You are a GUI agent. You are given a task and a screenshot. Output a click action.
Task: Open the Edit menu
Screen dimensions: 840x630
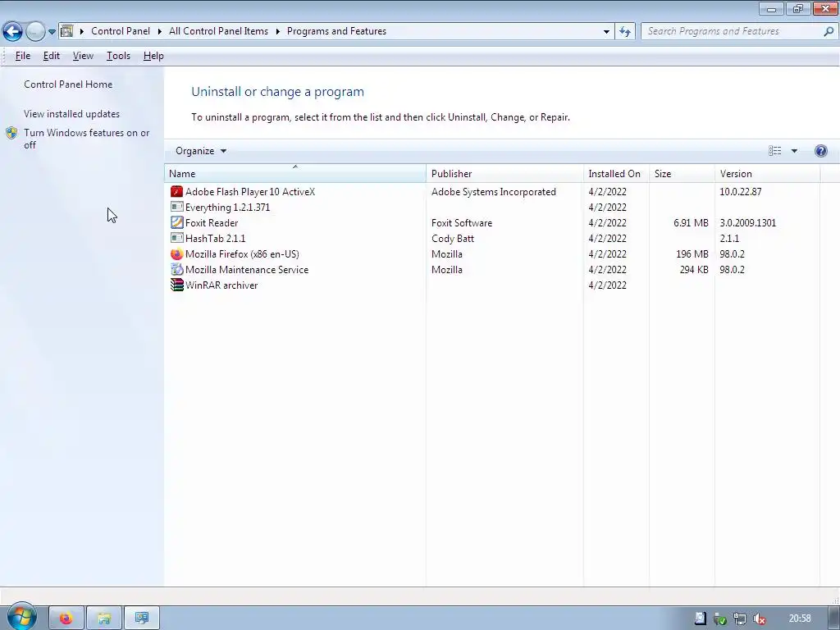pyautogui.click(x=52, y=56)
